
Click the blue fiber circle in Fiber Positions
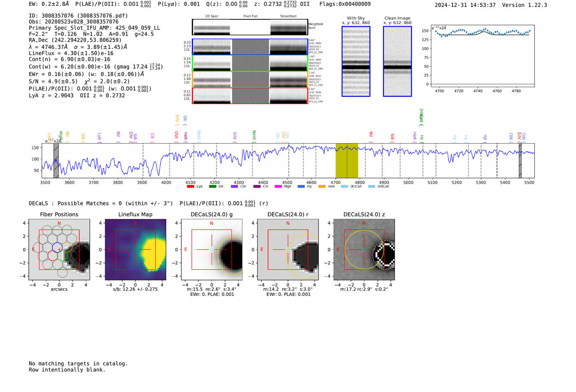57,248
